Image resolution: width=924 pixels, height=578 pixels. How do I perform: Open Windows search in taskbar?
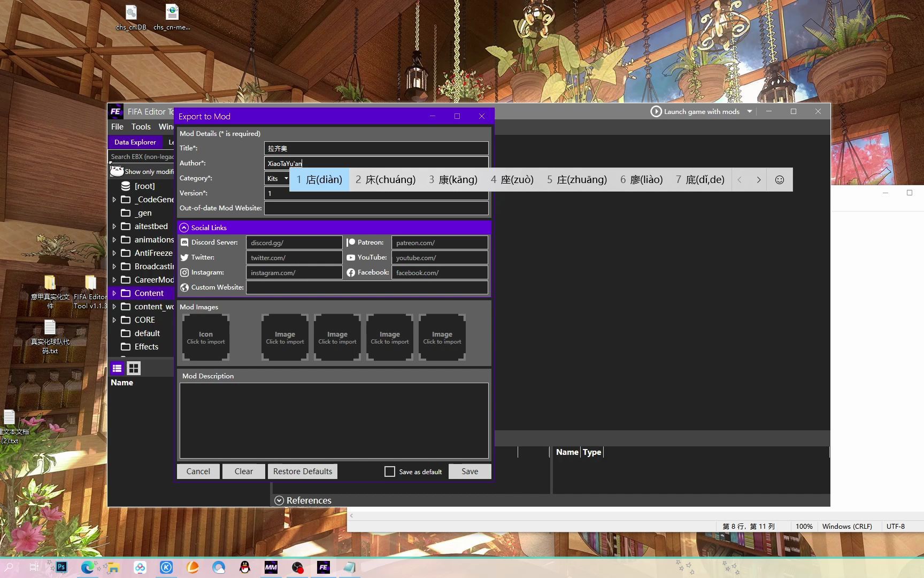(9, 567)
